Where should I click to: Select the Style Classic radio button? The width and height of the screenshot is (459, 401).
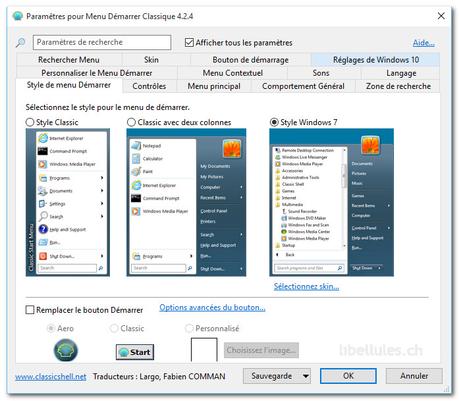tap(30, 122)
